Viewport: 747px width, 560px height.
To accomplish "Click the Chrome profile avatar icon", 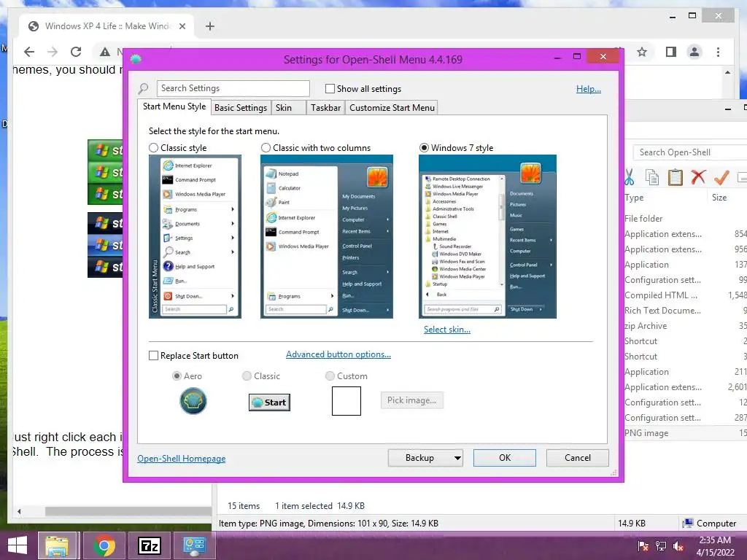I will click(x=694, y=52).
